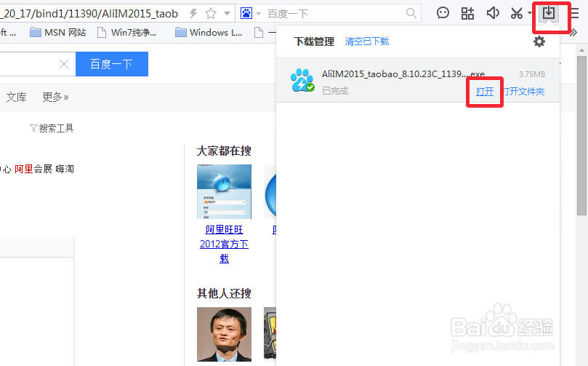Click the 已完成 status text
This screenshot has width=588, height=366.
click(x=335, y=91)
